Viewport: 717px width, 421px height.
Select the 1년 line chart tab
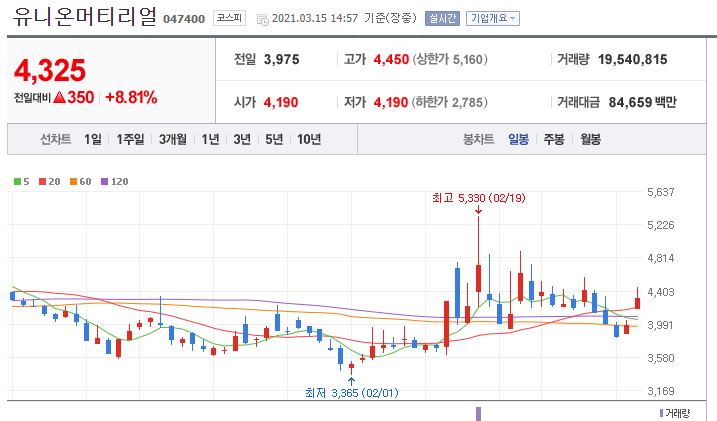[210, 139]
